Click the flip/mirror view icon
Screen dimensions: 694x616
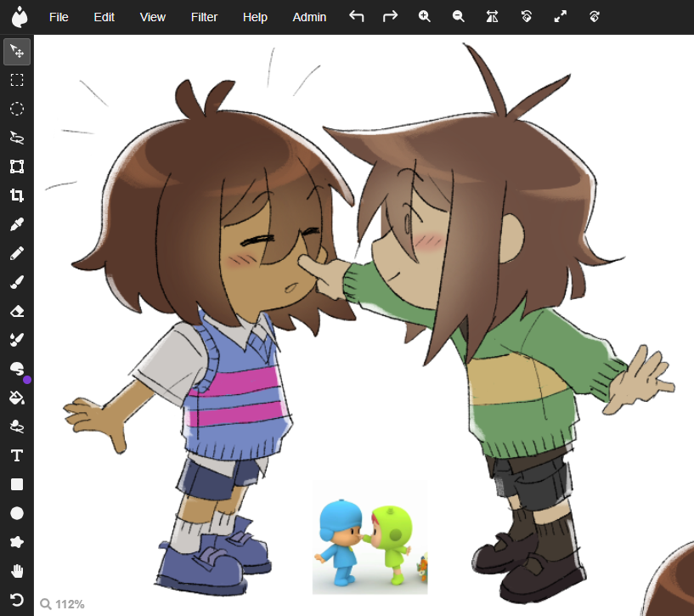(492, 16)
